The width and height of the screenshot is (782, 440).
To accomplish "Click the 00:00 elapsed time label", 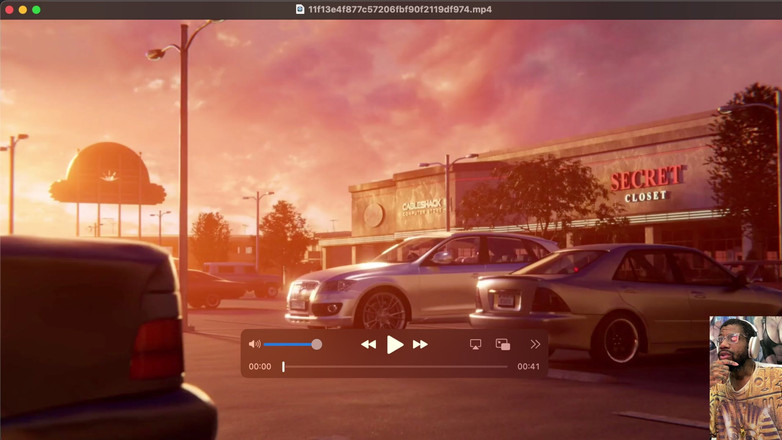I will point(260,367).
